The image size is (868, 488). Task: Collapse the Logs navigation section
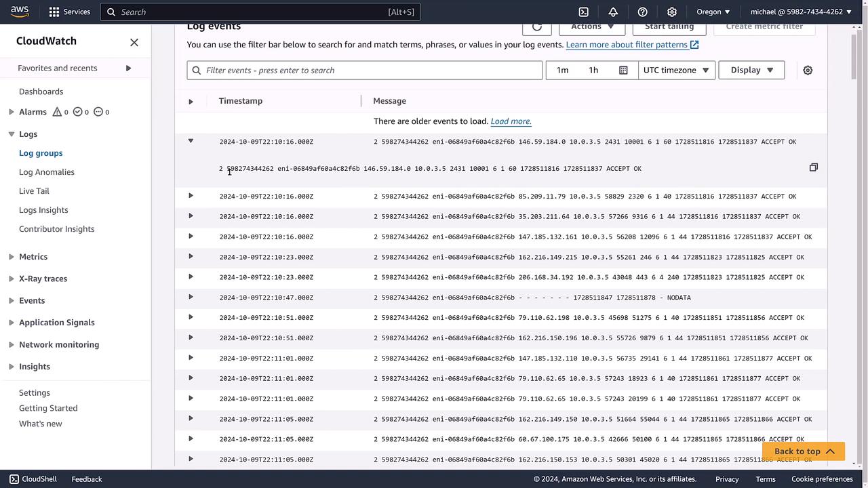(x=11, y=134)
